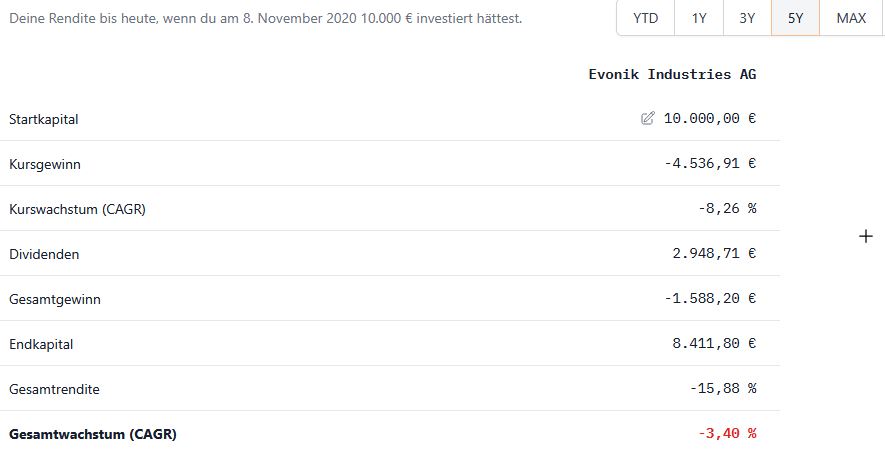885x454 pixels.
Task: Click the plus icon to add a comparison
Action: 866,237
